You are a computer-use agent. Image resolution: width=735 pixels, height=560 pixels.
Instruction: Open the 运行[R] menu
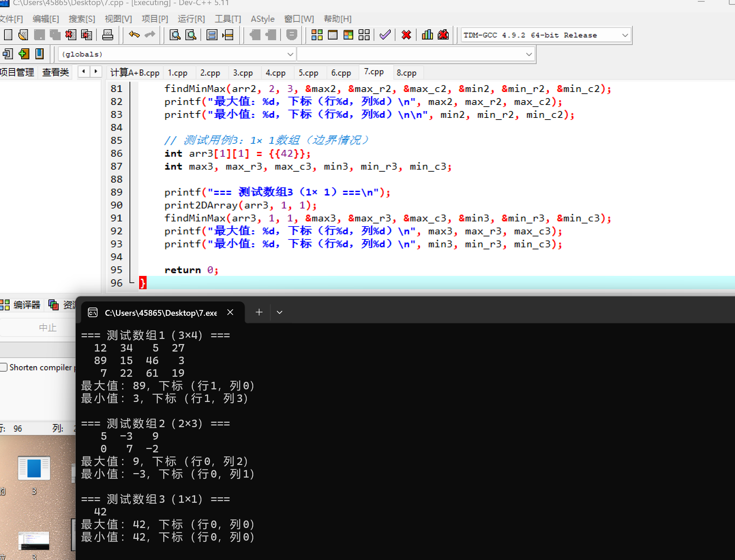(x=191, y=19)
